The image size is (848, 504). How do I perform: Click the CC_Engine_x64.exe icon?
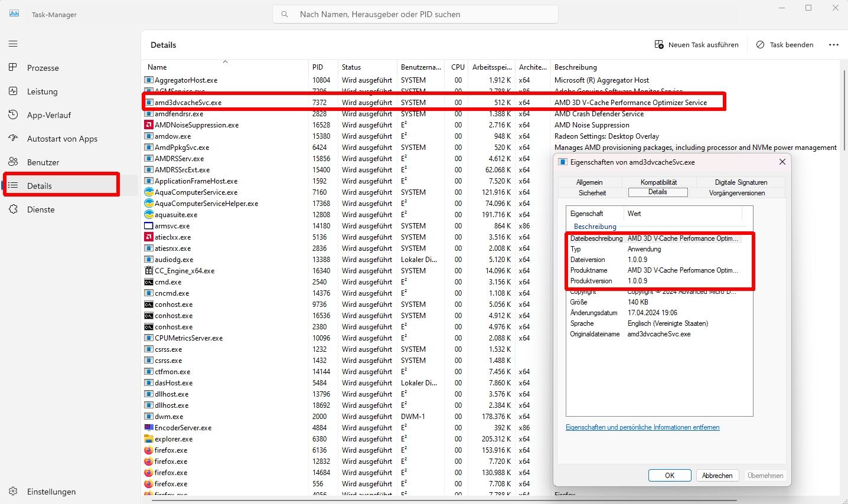click(x=149, y=270)
